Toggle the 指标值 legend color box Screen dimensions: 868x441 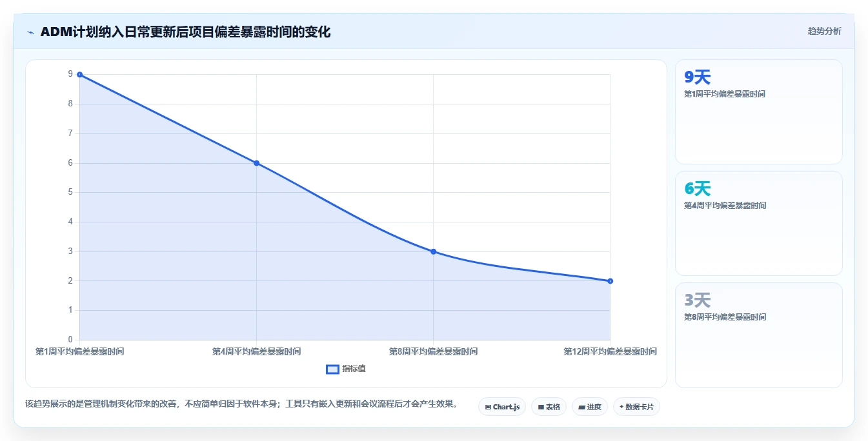(332, 369)
